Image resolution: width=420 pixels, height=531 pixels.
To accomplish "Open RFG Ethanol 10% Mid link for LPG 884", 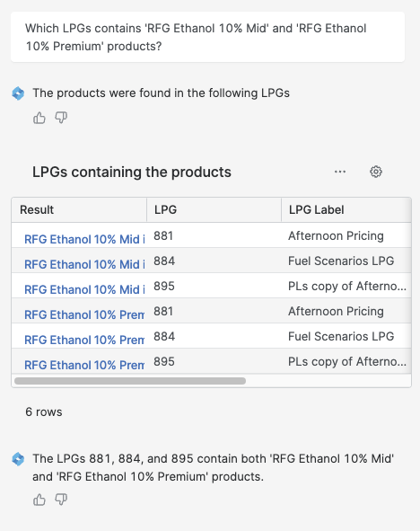I will [84, 264].
